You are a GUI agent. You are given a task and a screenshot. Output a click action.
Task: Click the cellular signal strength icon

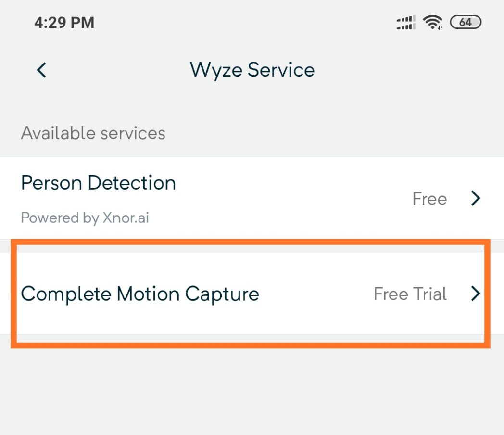[405, 23]
